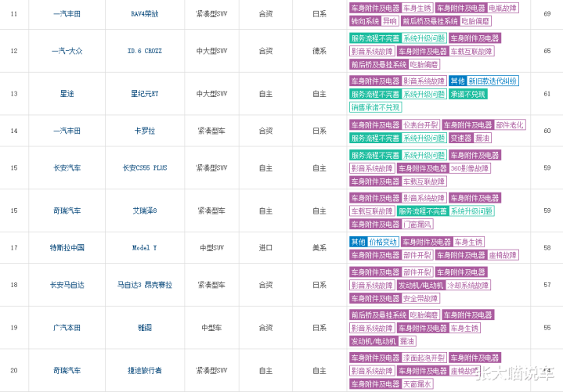Click complaint count 58
The height and width of the screenshot is (392, 563).
click(547, 248)
